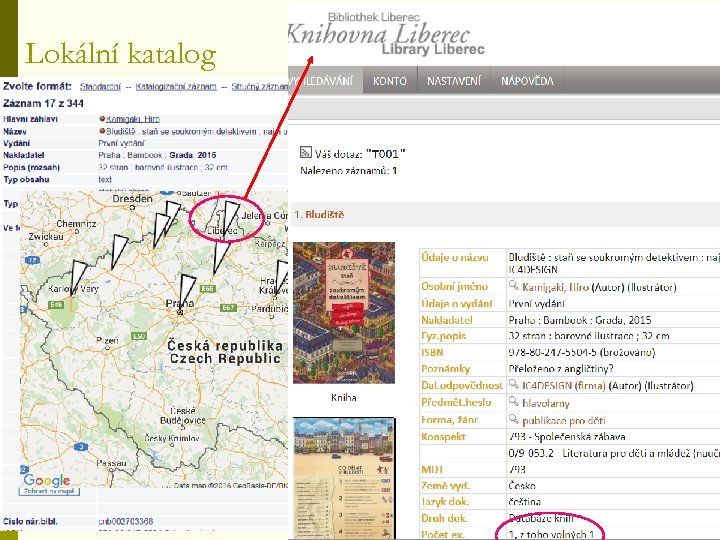
Task: Click the map marker at Karlovy Vary
Action: 78,278
